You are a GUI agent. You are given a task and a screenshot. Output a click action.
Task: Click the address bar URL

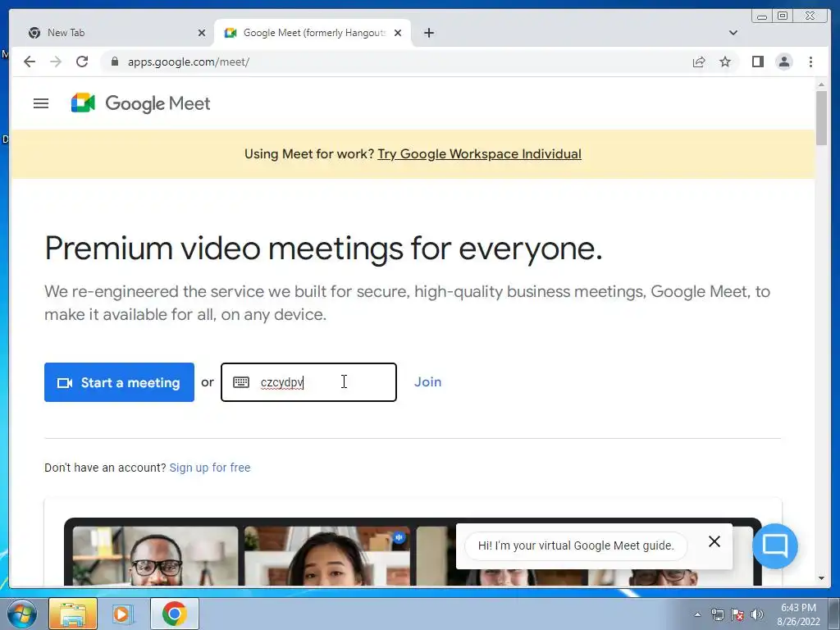tap(188, 62)
